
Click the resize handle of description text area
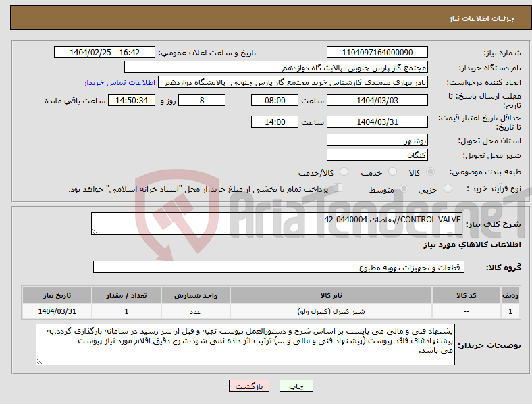coord(95,232)
